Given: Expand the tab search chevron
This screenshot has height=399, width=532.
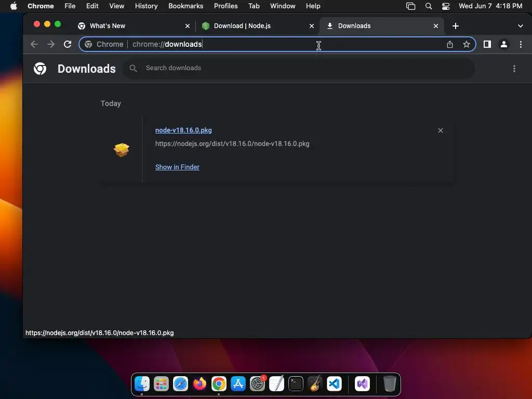Looking at the screenshot, I should point(521,26).
